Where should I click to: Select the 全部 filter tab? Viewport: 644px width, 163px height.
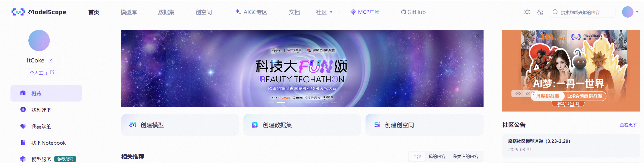point(417,157)
